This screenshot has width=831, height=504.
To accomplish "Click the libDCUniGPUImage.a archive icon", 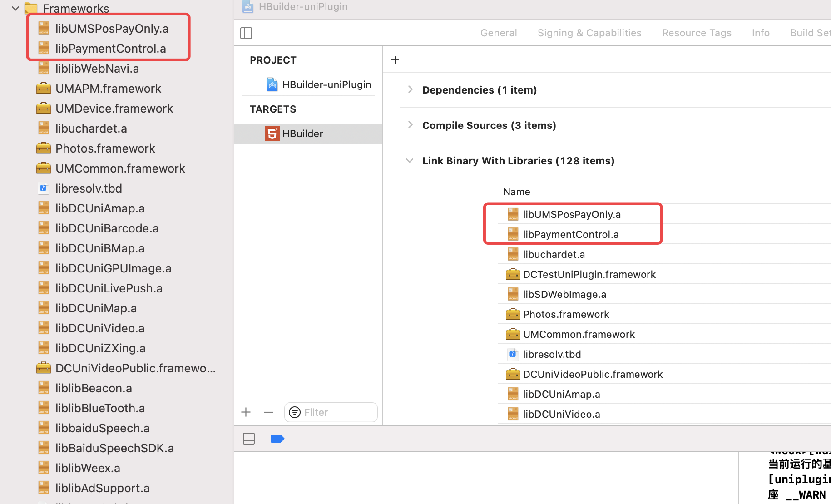I will pos(44,268).
